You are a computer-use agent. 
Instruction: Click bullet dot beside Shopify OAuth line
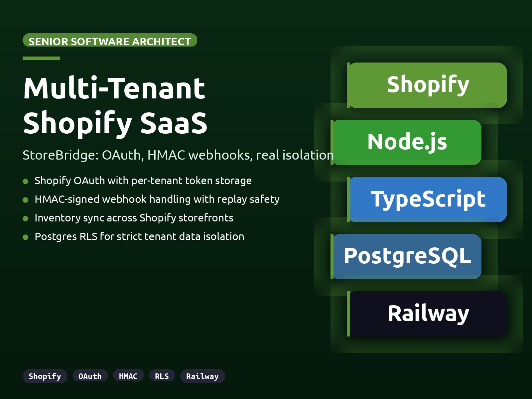tap(25, 181)
